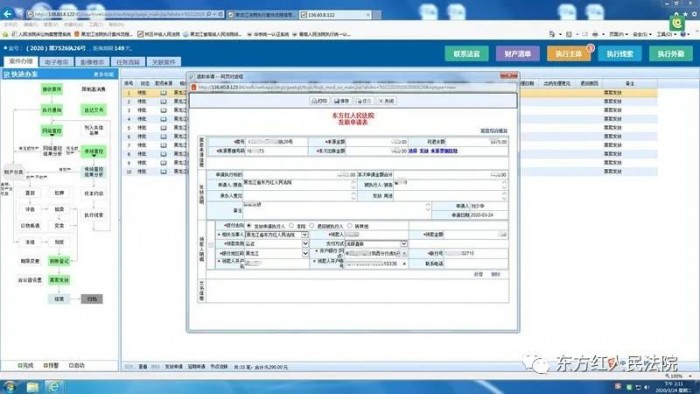Launch Internet Explorer from the Windows taskbar

point(53,386)
